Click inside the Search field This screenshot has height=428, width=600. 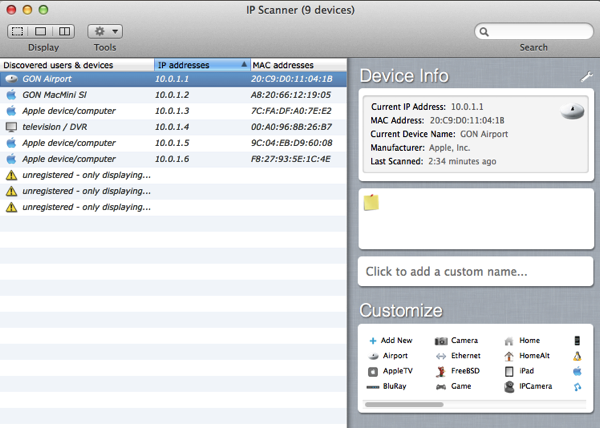(x=534, y=31)
